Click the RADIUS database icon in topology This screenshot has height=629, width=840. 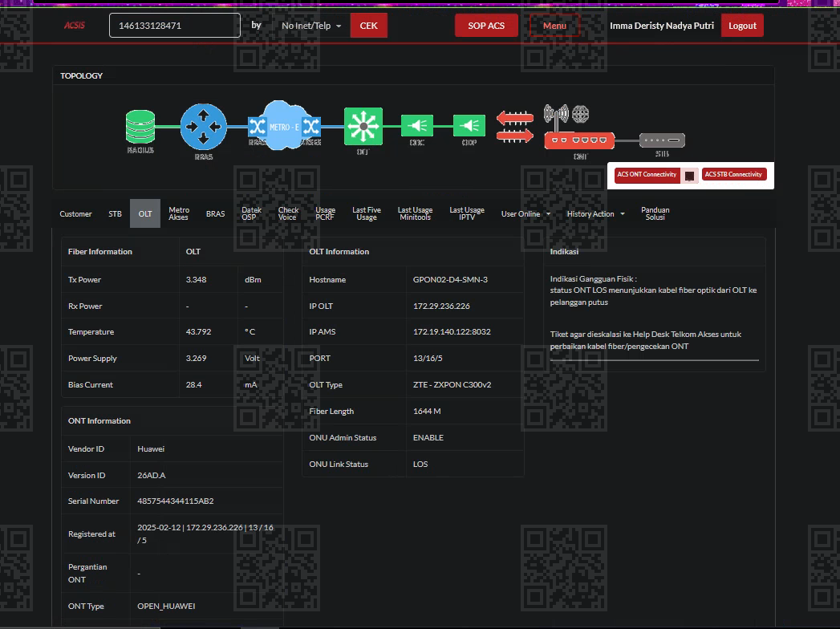140,127
